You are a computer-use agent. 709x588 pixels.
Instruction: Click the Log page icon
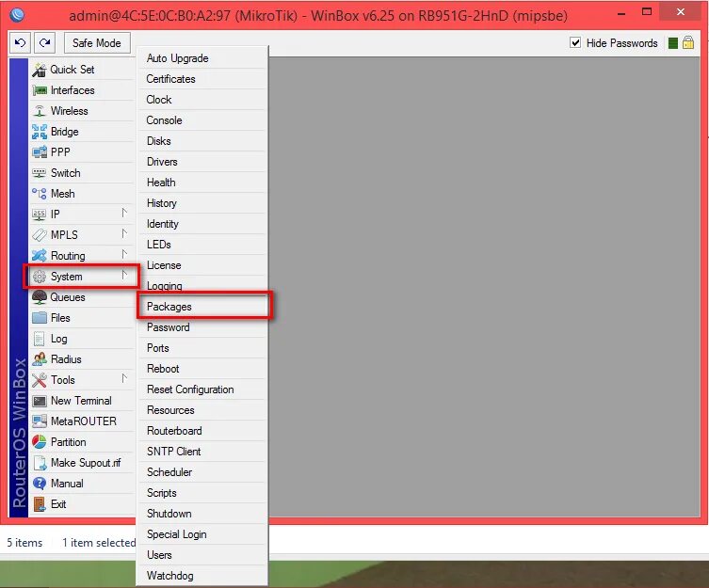40,339
